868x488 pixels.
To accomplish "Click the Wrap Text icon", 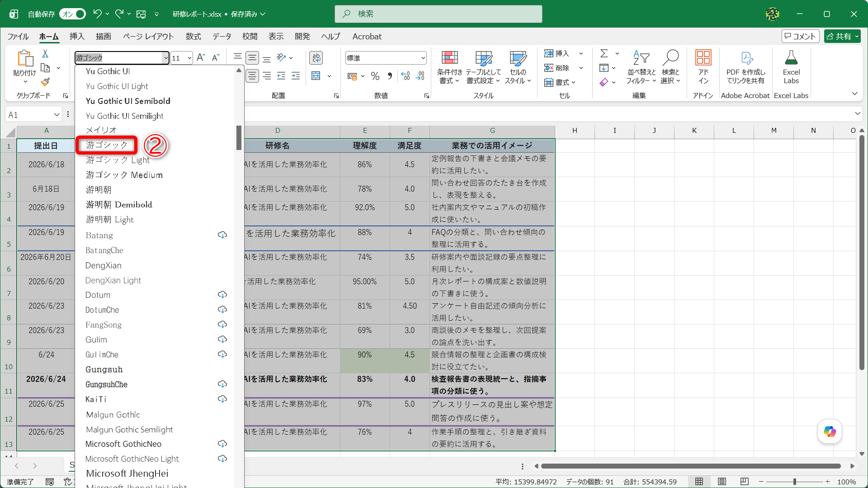I will [316, 57].
